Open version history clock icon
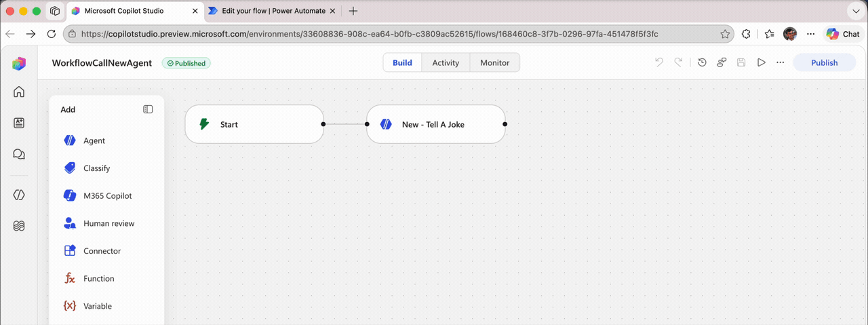 tap(702, 62)
